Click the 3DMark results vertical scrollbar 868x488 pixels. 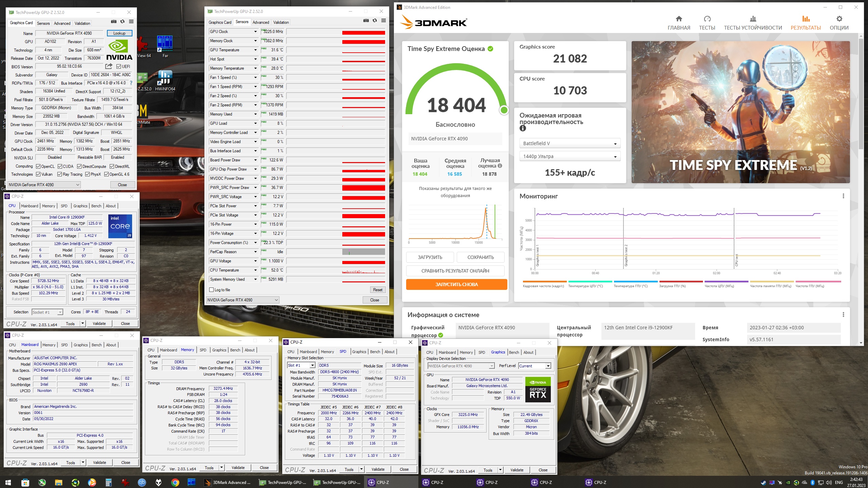[861, 94]
